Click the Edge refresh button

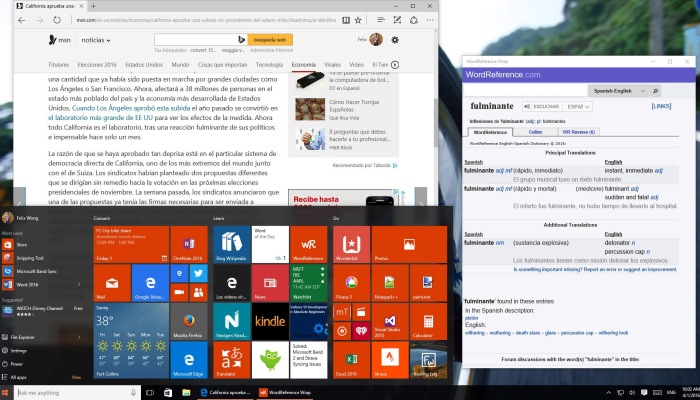[57, 20]
